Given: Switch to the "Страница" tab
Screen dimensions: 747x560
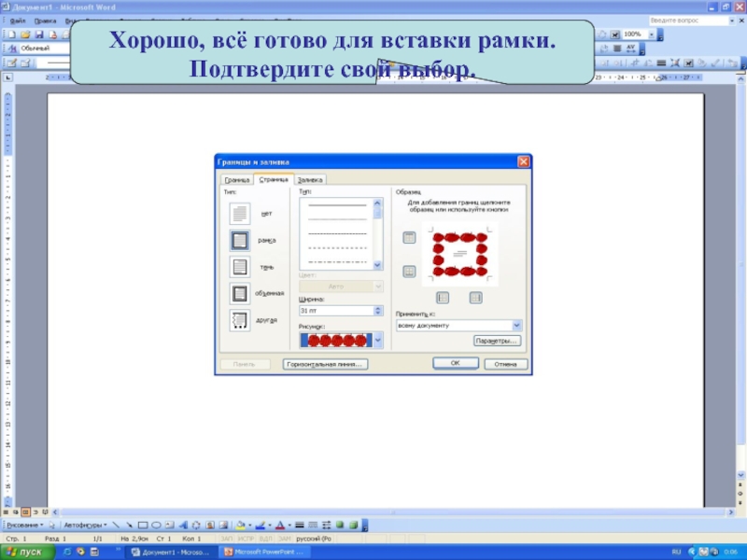Looking at the screenshot, I should click(x=274, y=179).
